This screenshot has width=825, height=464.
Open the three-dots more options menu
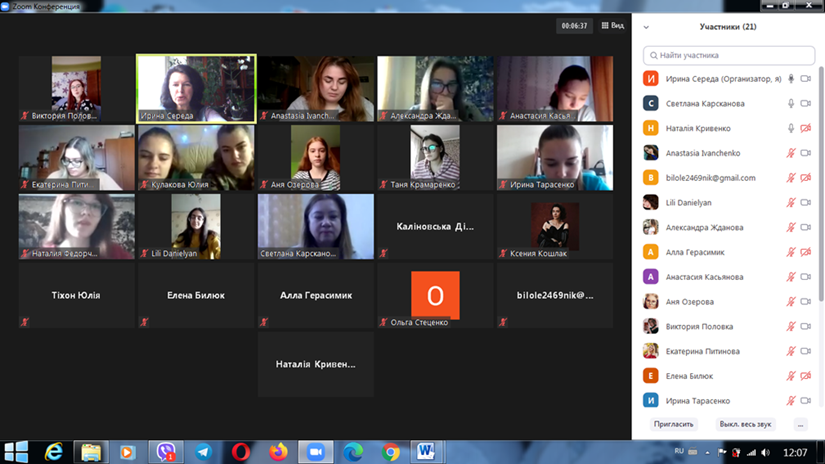pos(800,424)
